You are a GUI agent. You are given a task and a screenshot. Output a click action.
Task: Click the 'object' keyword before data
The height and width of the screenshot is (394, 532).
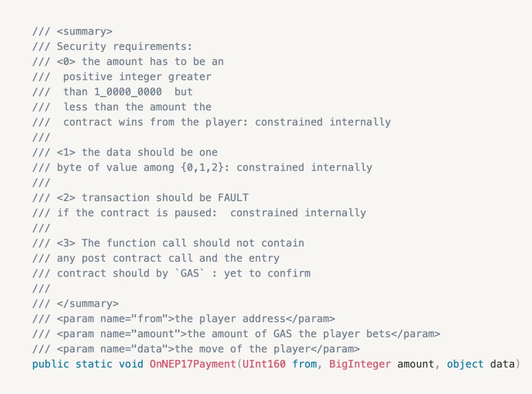click(465, 364)
